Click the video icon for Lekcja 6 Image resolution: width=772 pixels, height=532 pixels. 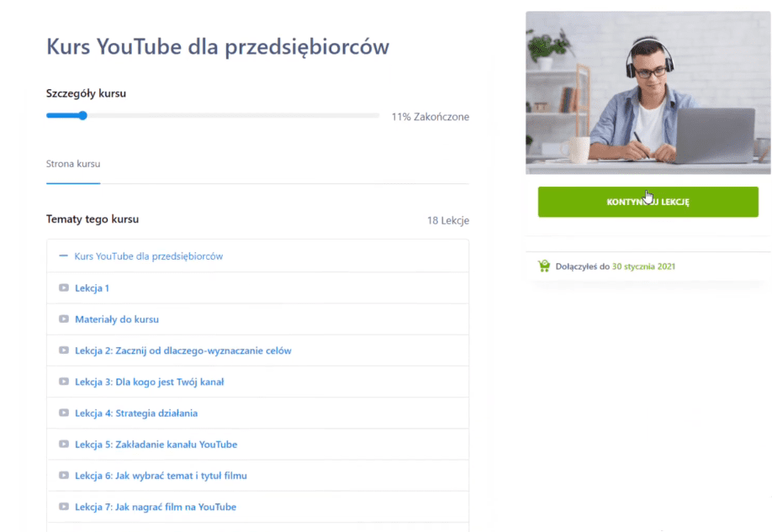coord(64,476)
